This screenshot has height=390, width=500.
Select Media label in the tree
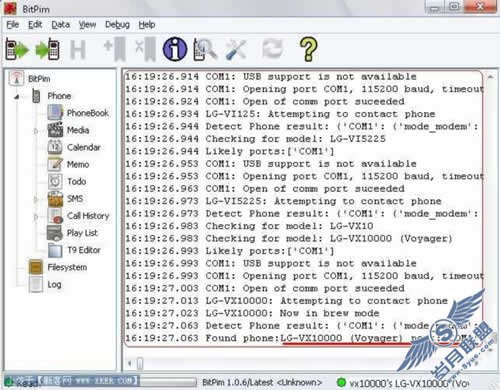78,130
